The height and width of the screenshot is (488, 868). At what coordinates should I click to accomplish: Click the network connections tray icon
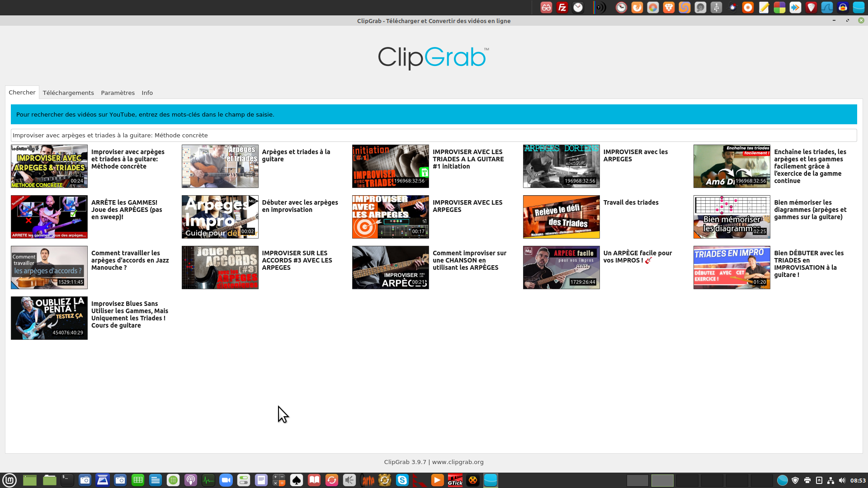coord(830,480)
